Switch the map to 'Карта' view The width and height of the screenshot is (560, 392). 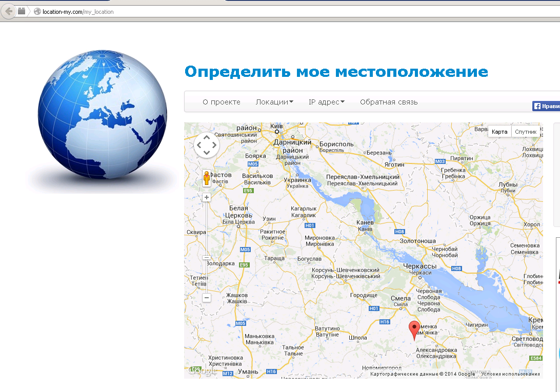(x=499, y=132)
